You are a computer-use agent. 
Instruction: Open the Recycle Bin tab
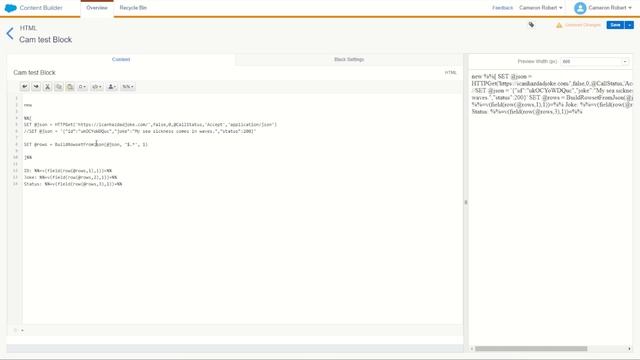(133, 8)
